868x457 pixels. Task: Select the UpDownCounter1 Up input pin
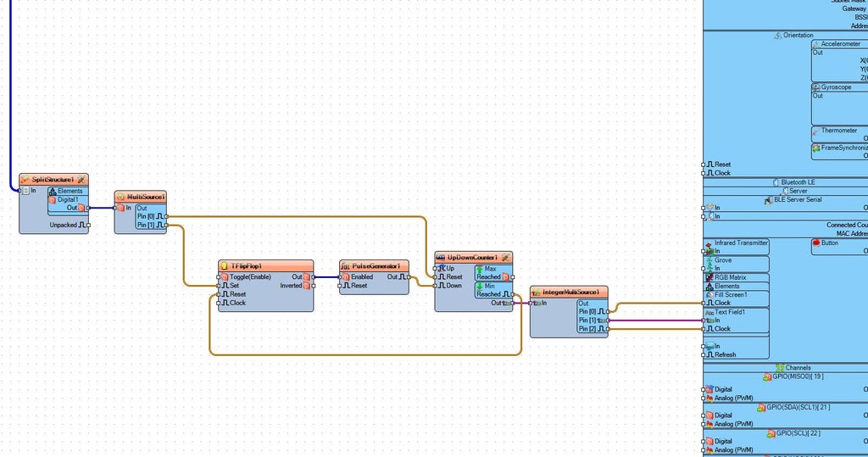tap(435, 269)
